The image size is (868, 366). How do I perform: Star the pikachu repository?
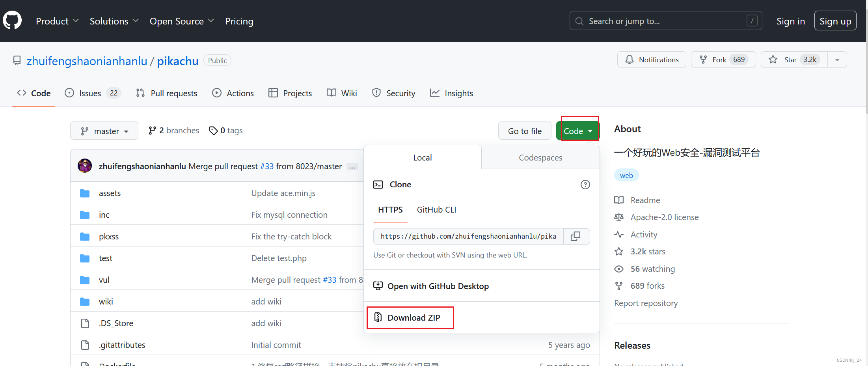794,60
